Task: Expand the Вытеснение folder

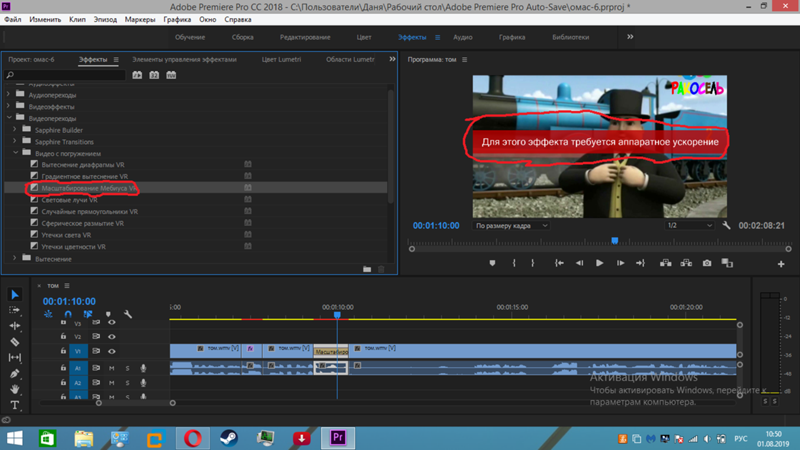Action: (x=14, y=258)
